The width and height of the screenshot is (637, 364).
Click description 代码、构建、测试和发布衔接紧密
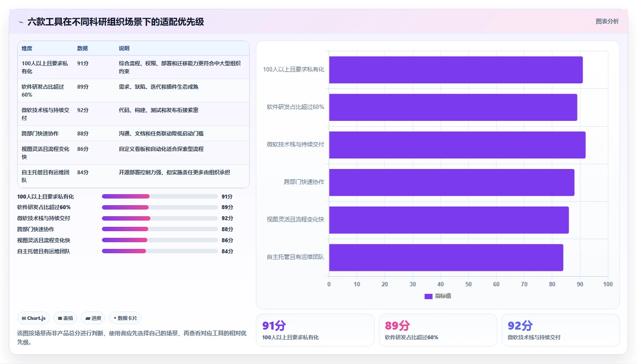[x=158, y=110]
